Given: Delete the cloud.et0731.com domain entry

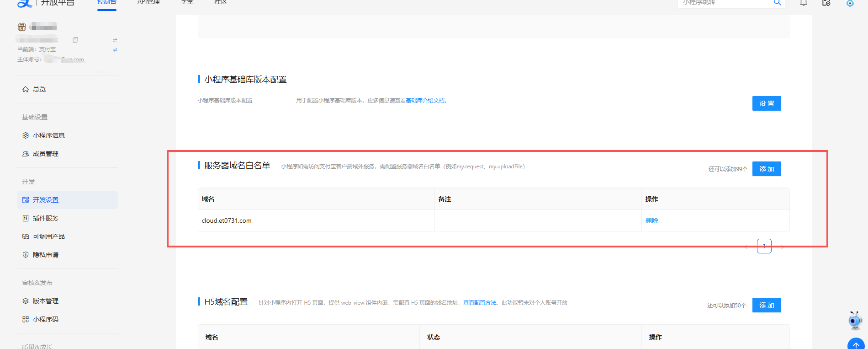Looking at the screenshot, I should click(651, 220).
